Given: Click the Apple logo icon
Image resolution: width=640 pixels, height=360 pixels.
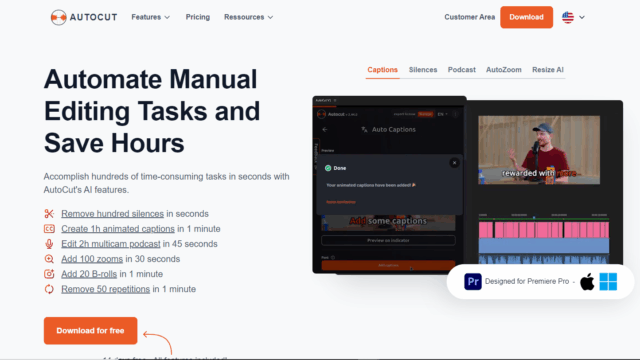Looking at the screenshot, I should 587,282.
